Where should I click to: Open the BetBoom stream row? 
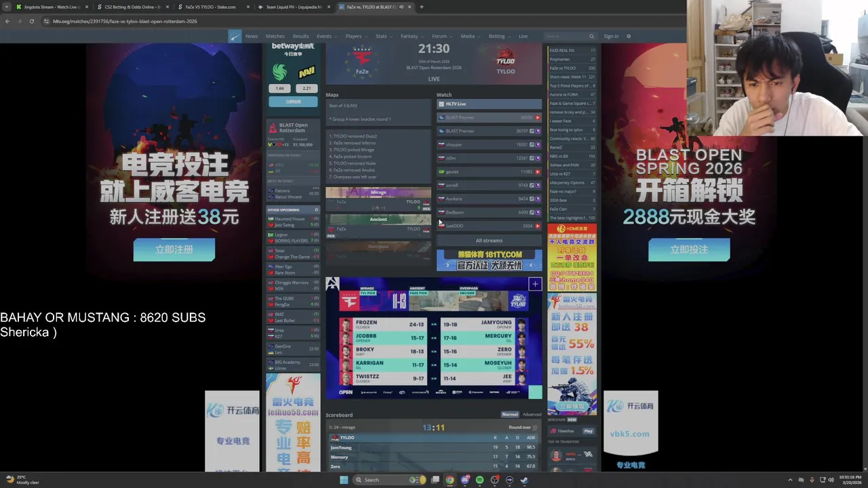[489, 212]
